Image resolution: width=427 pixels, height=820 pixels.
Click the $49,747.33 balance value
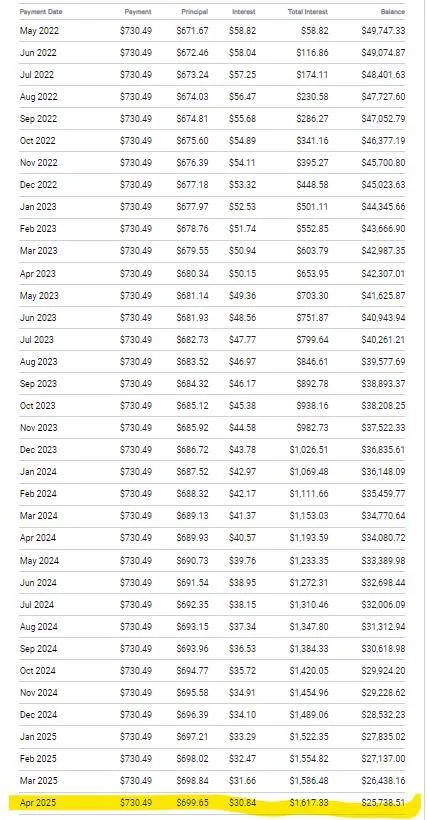pos(383,31)
